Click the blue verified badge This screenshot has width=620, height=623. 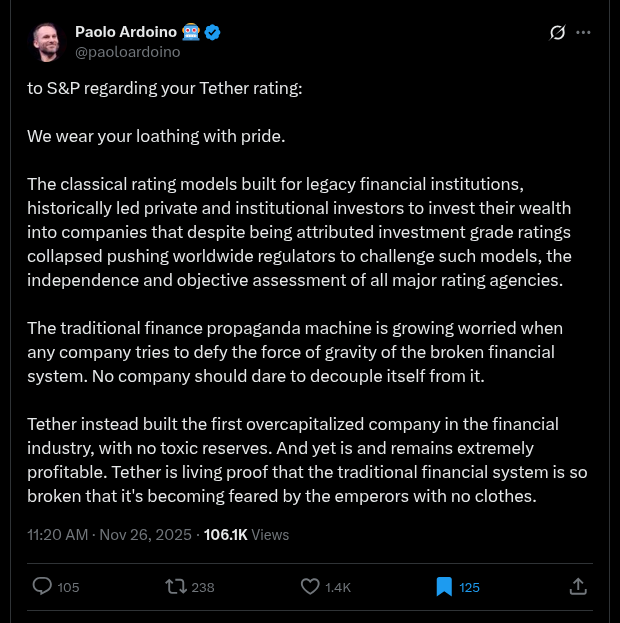(x=213, y=32)
